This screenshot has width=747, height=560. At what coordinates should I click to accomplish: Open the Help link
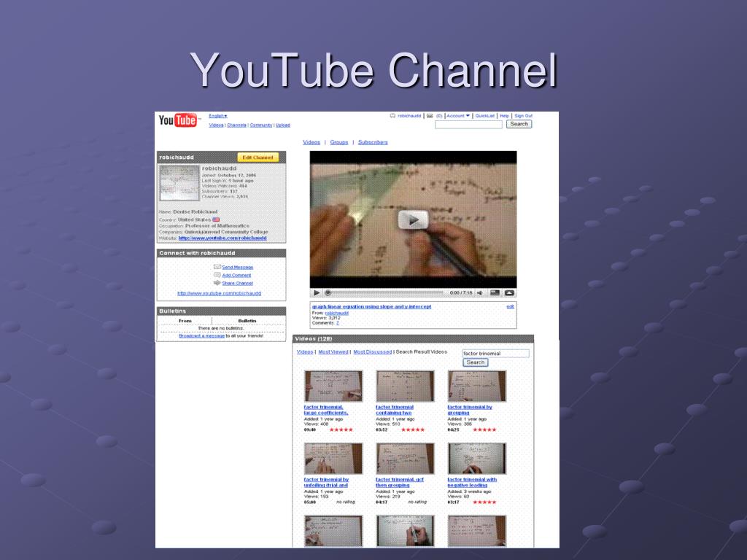[x=505, y=116]
